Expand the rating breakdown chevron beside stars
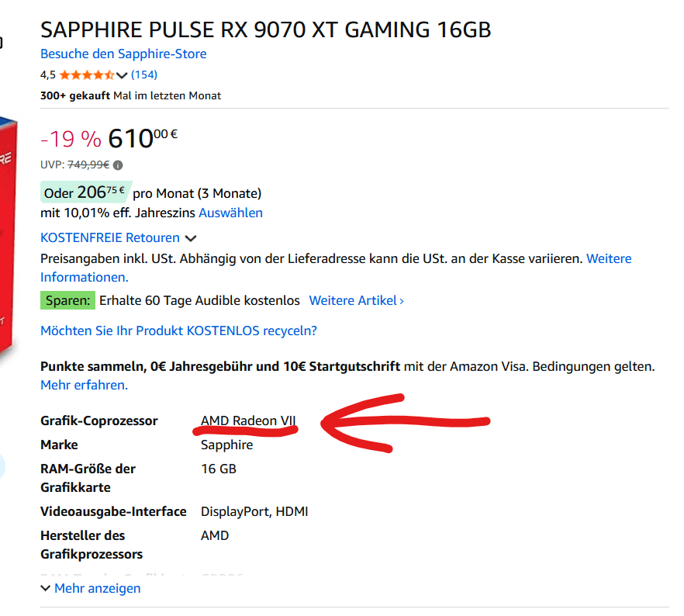684x616 pixels. [x=121, y=75]
